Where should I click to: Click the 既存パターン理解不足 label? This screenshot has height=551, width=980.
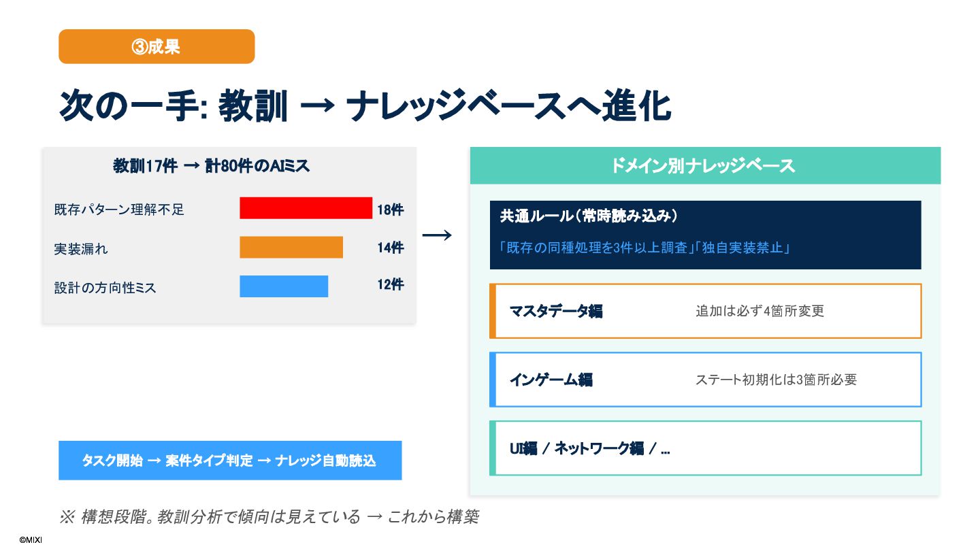click(119, 210)
